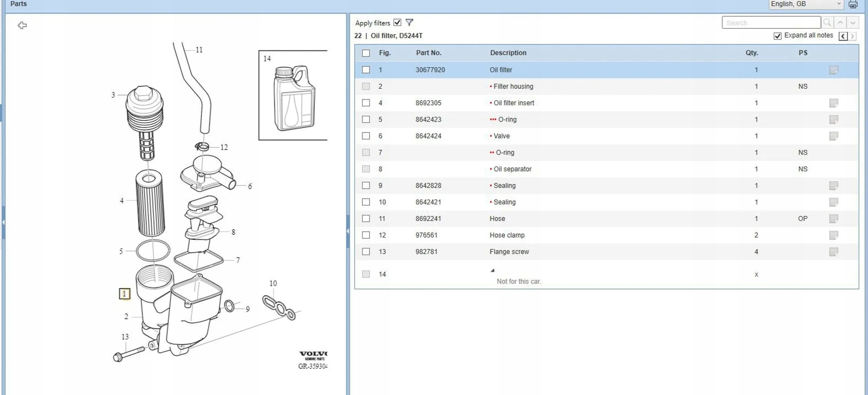Open the English, GB language dropdown
868x395 pixels.
806,4
